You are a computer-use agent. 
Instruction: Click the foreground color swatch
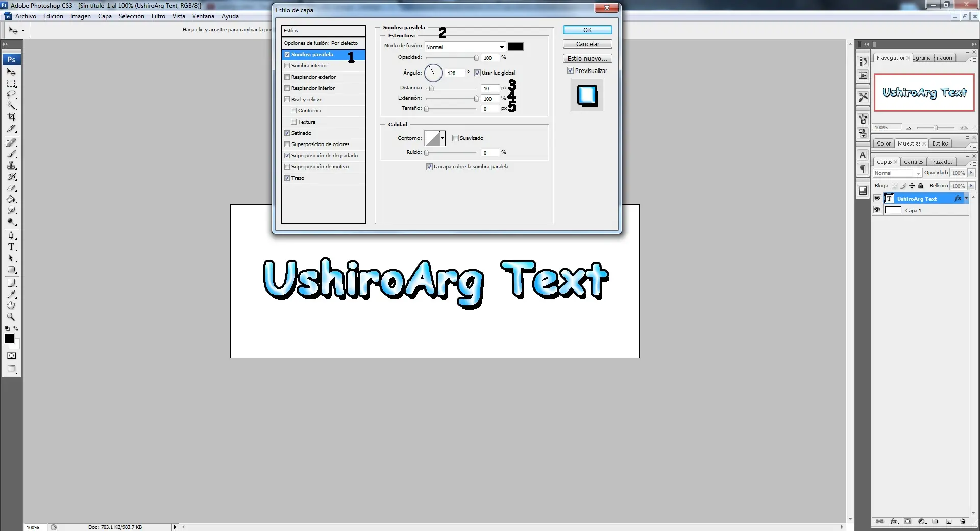9,339
